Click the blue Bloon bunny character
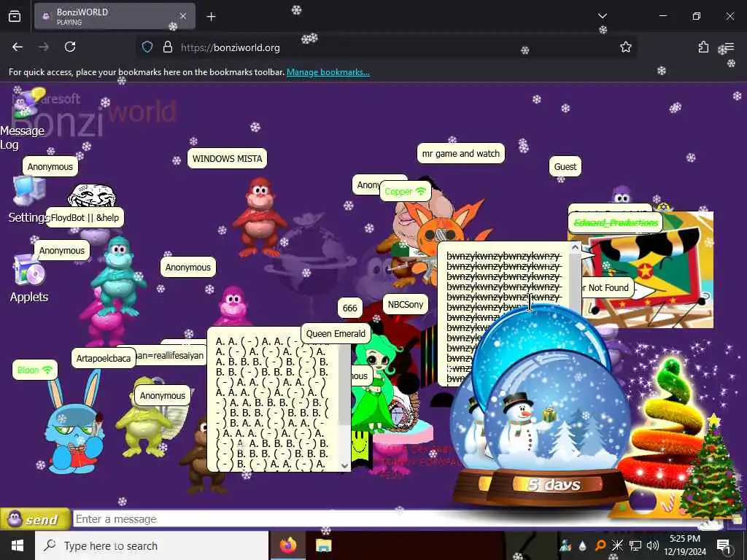 click(x=74, y=424)
